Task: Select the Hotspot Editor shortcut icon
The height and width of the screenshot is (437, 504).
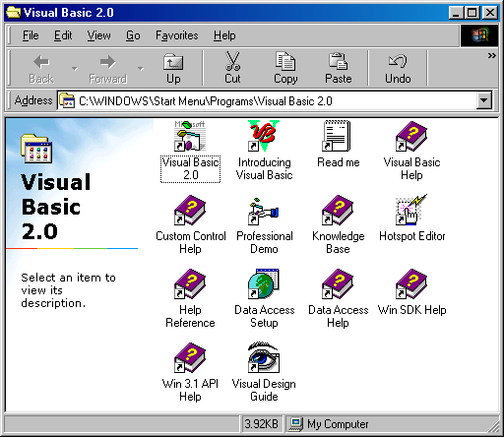Action: 411,210
